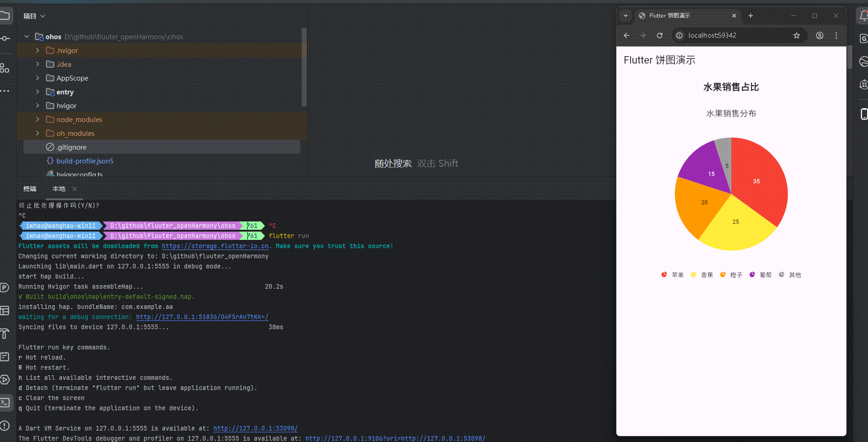The width and height of the screenshot is (868, 442).
Task: Expand the .idea folder
Action: point(38,64)
